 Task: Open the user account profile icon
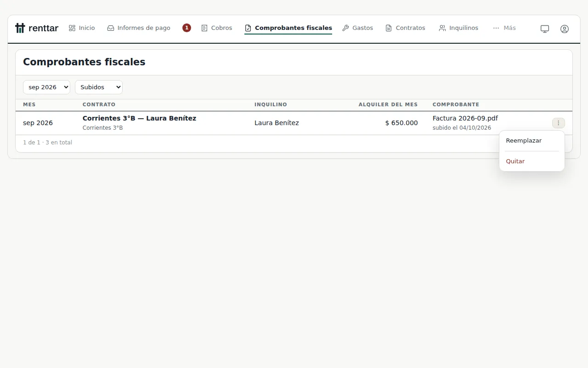(x=565, y=29)
